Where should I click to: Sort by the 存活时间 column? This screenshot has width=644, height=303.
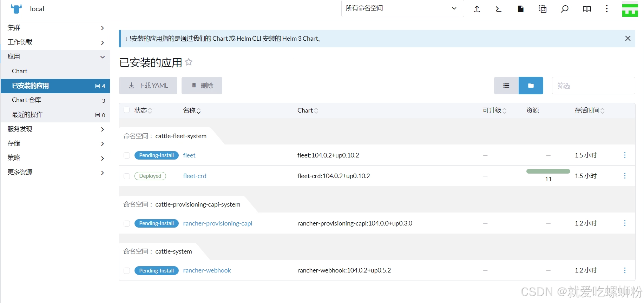590,110
